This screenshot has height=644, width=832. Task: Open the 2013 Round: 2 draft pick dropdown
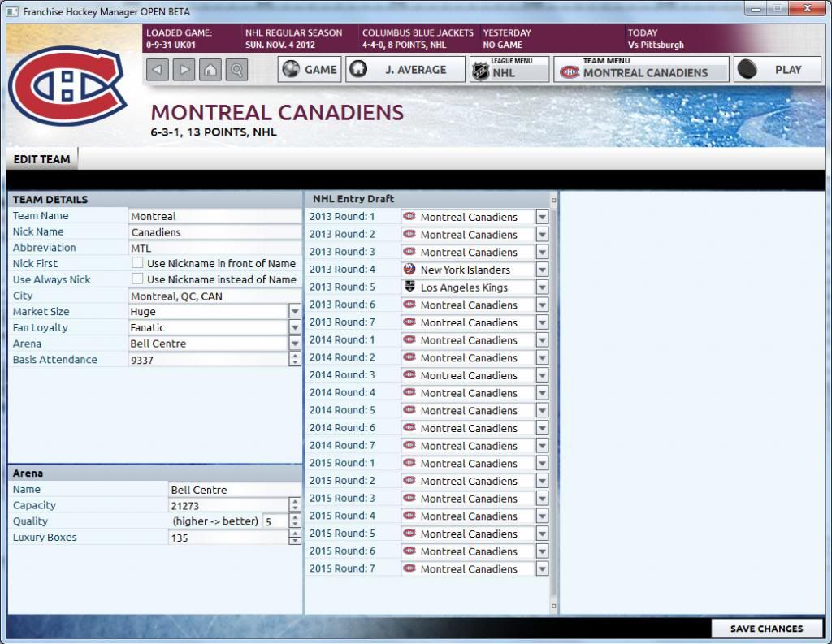pyautogui.click(x=542, y=235)
